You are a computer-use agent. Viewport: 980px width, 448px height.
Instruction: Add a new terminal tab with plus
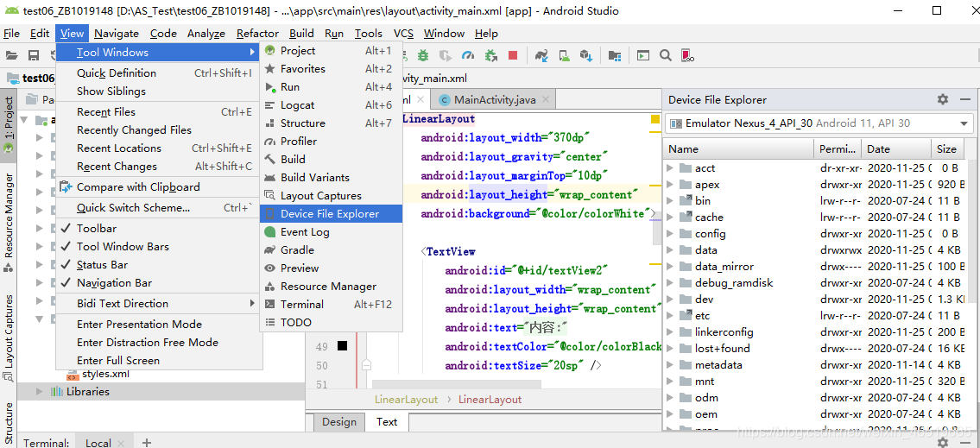[147, 442]
